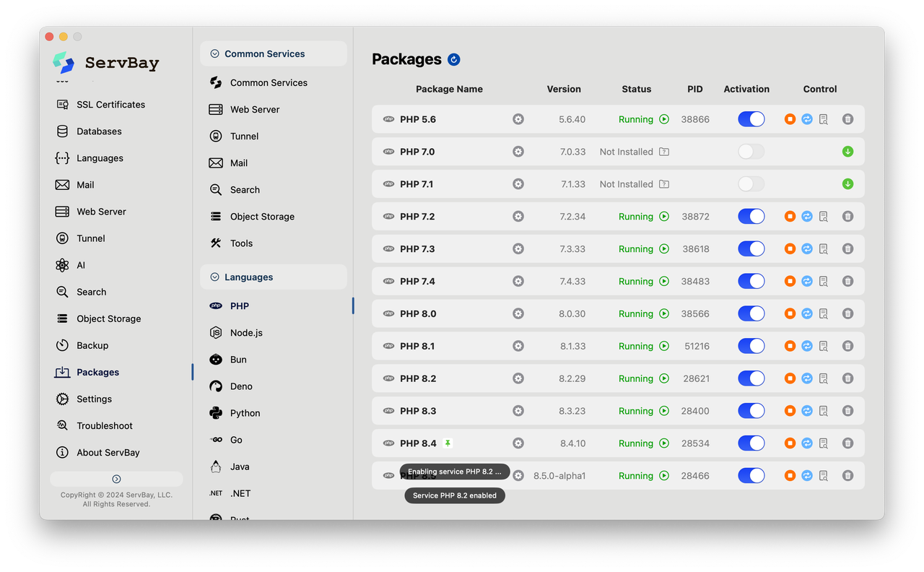Open settings gear for PHP 8.0
Screen dimensions: 924x572
pyautogui.click(x=518, y=313)
